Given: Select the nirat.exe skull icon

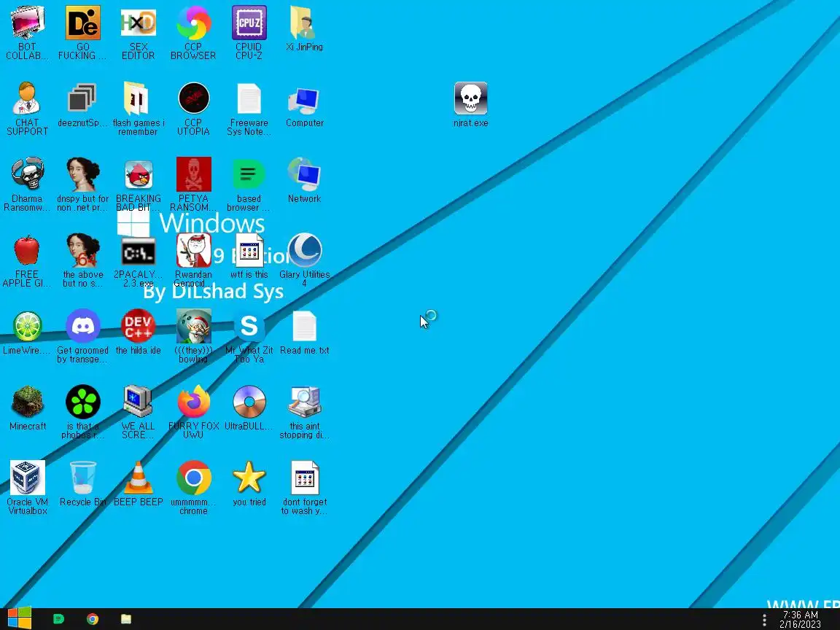Looking at the screenshot, I should point(471,104).
